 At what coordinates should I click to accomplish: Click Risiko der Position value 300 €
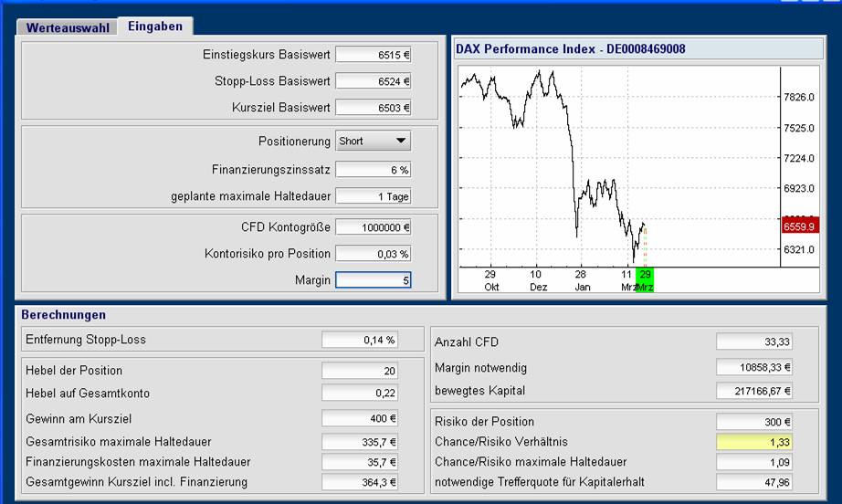point(754,422)
